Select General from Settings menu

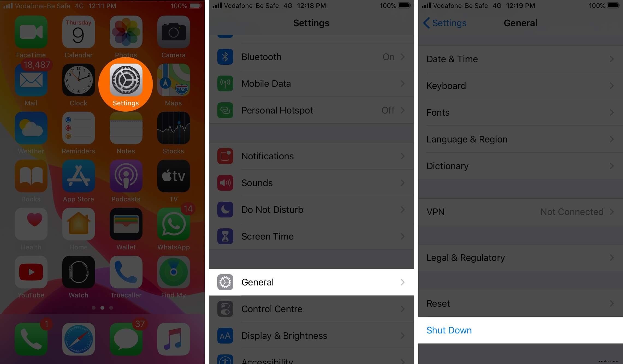(311, 282)
